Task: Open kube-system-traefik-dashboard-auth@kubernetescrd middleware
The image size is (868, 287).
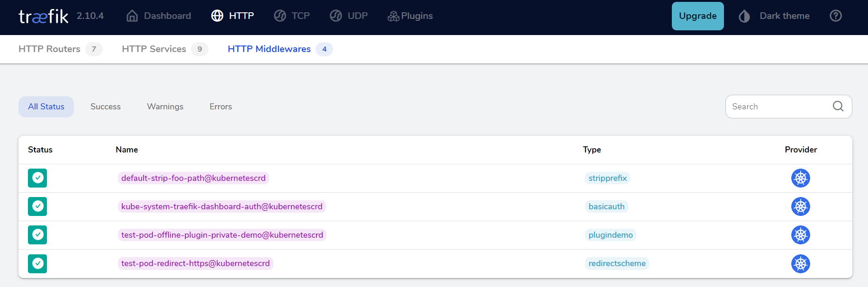Action: tap(222, 206)
